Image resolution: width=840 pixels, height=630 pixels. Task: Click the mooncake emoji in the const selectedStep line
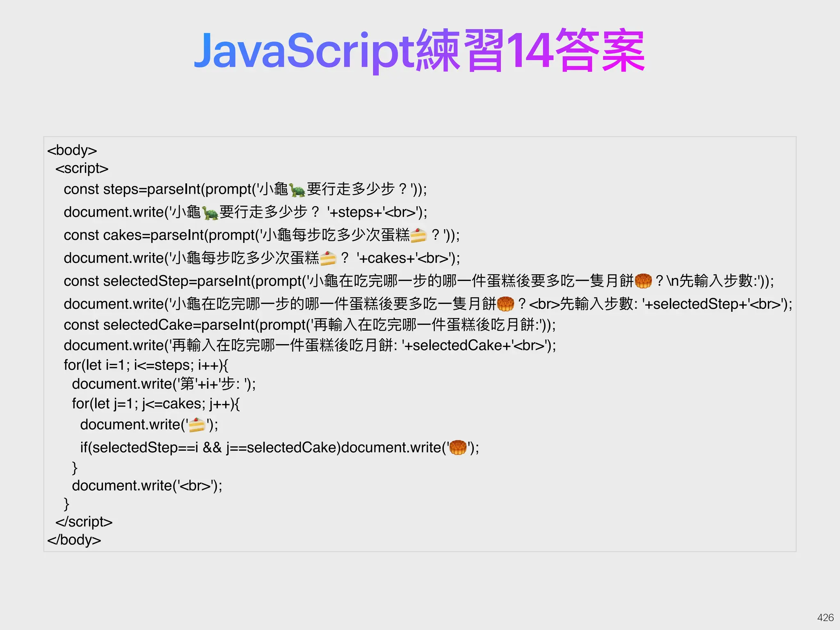click(x=643, y=281)
